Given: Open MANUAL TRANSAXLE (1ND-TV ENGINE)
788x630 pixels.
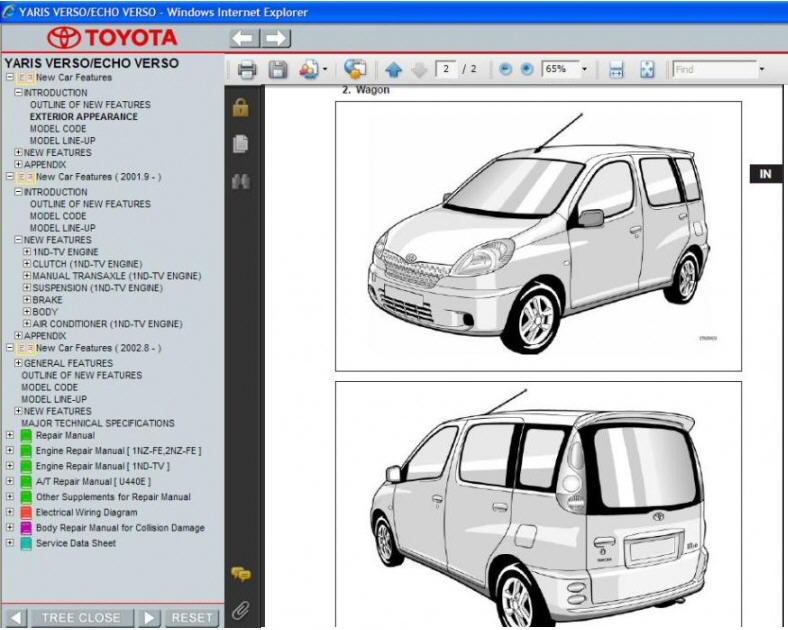Looking at the screenshot, I should pos(117,276).
